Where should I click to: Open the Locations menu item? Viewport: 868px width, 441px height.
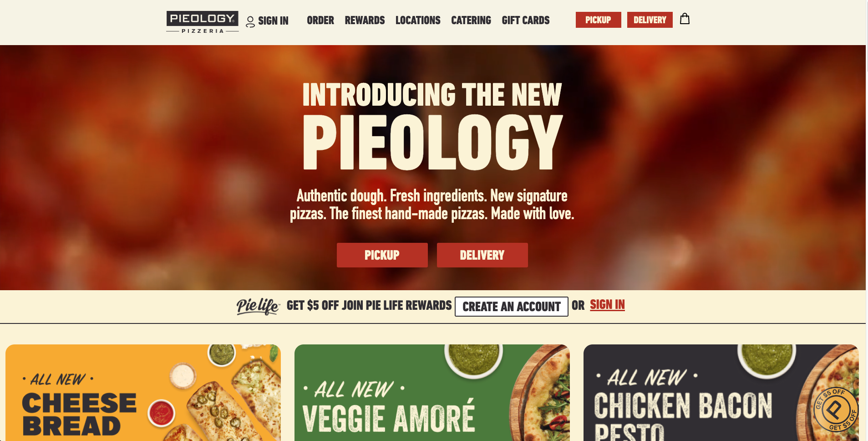(418, 21)
